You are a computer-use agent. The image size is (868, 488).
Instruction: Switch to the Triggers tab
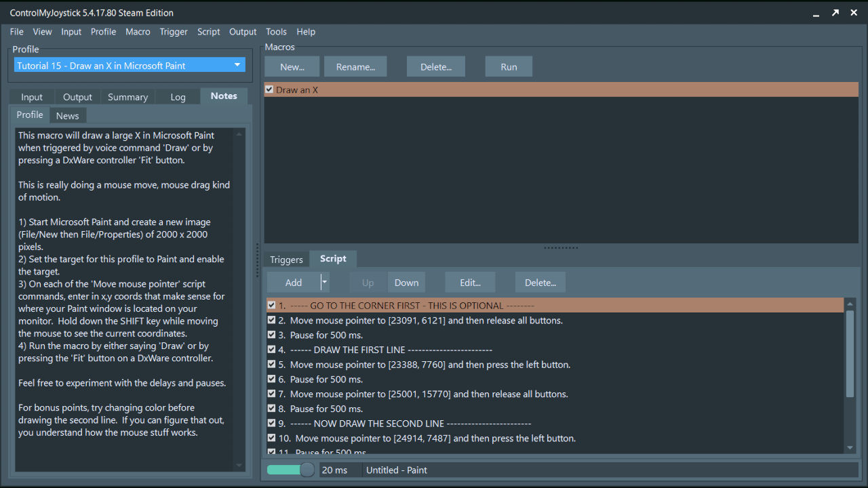[x=286, y=259]
